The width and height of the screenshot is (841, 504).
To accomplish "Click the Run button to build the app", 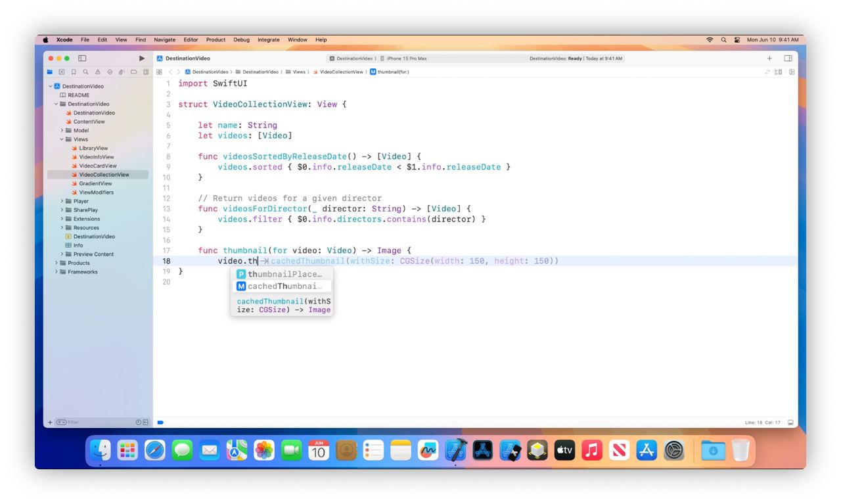I will (142, 58).
